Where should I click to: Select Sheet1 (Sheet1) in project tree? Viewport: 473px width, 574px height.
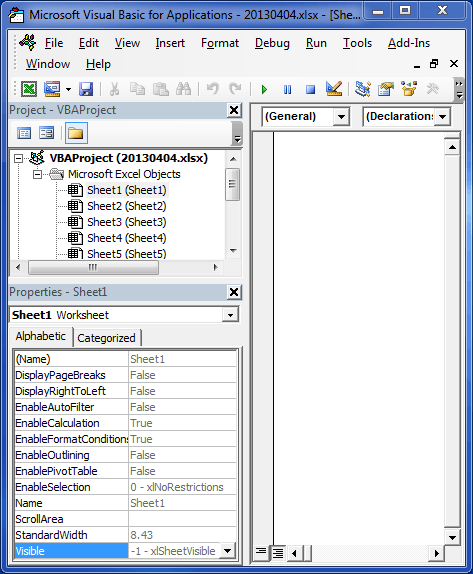click(127, 190)
